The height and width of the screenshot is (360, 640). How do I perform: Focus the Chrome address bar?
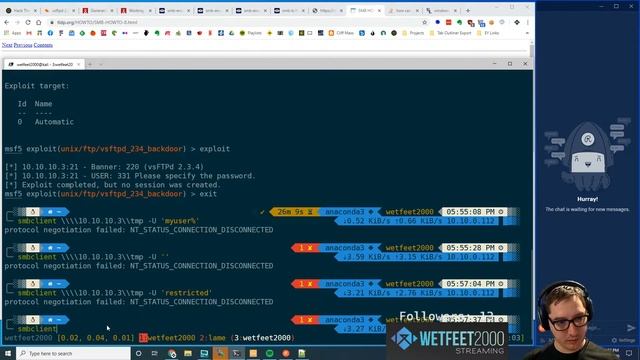pos(237,22)
